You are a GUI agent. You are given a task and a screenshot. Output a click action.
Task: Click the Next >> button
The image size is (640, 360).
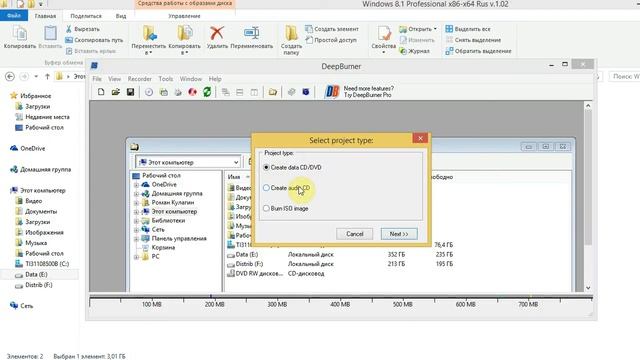click(399, 234)
